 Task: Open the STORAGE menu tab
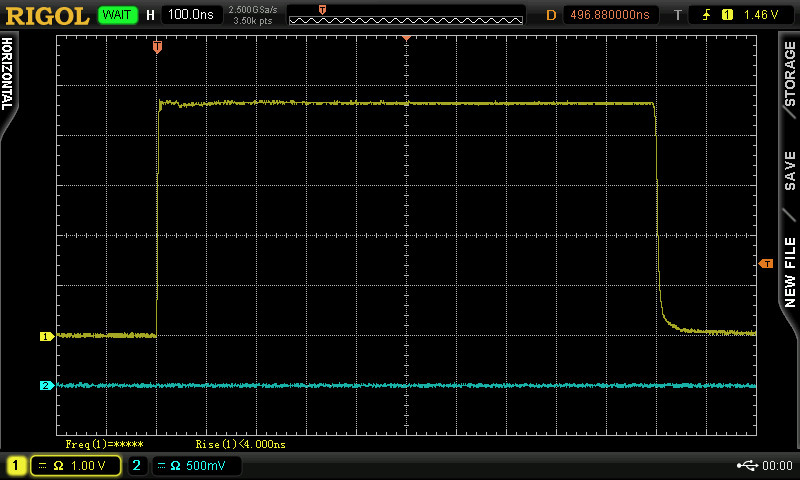point(789,75)
